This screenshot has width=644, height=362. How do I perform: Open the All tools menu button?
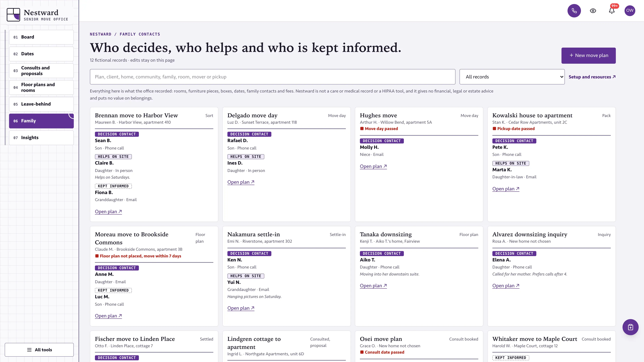coord(39,349)
